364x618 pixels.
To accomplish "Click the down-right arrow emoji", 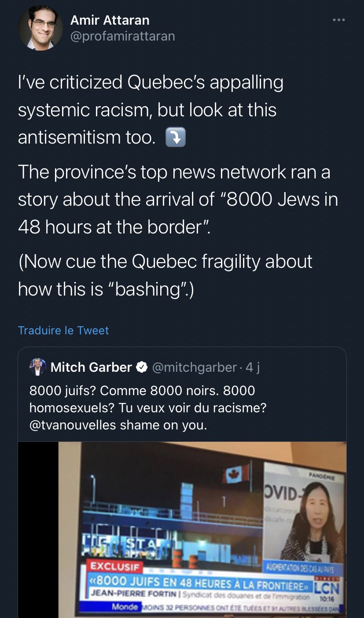I will (x=175, y=138).
